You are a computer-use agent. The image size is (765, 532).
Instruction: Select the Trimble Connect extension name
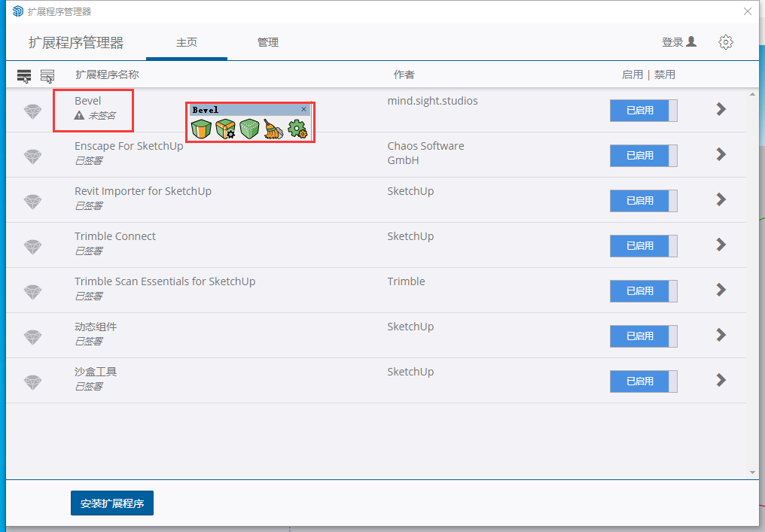[x=115, y=236]
